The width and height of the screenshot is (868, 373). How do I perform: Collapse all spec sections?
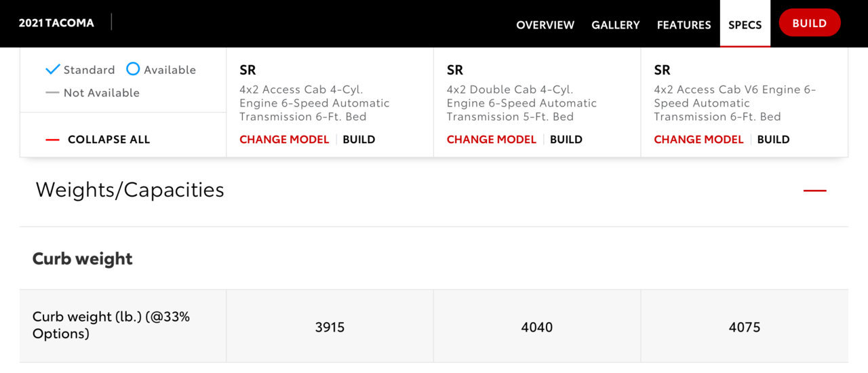108,140
